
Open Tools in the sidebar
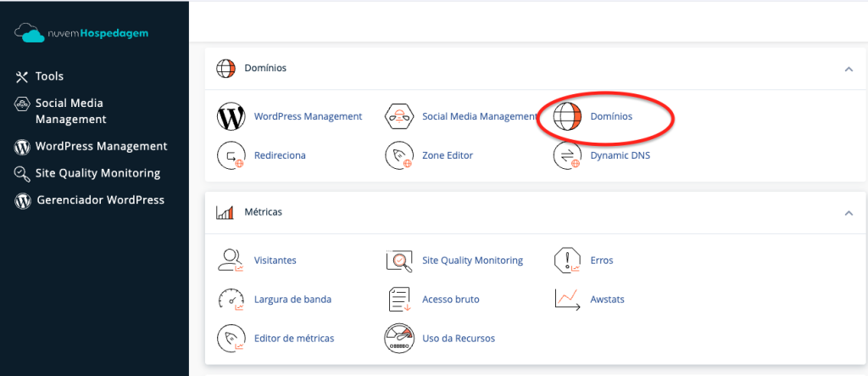(x=49, y=76)
